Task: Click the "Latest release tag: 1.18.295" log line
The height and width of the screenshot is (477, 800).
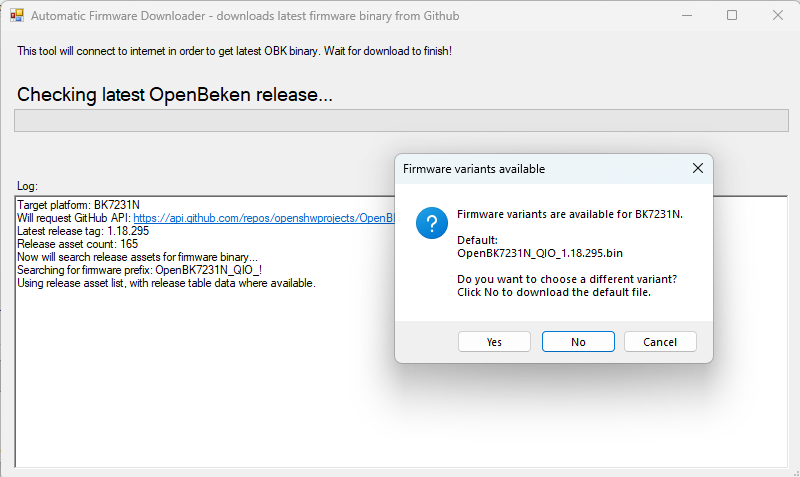Action: (x=83, y=231)
